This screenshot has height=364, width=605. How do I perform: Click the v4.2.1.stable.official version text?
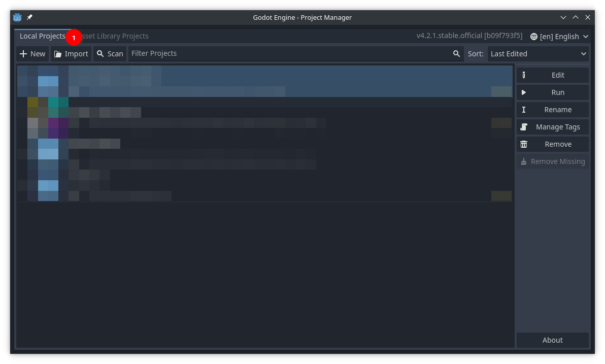(x=469, y=36)
